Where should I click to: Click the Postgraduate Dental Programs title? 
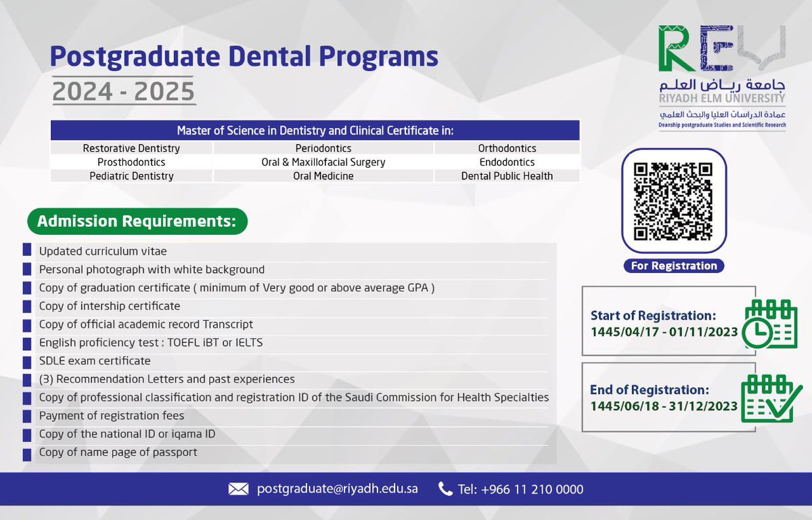(244, 57)
